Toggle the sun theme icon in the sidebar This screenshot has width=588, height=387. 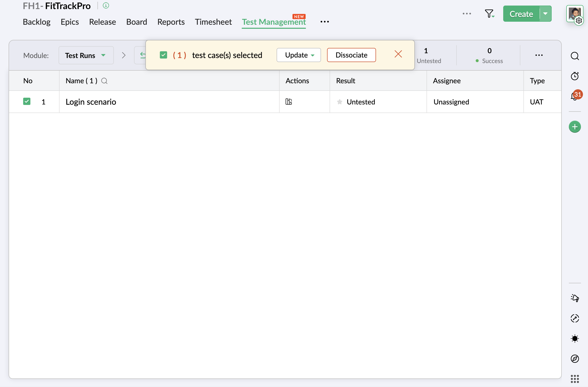575,339
